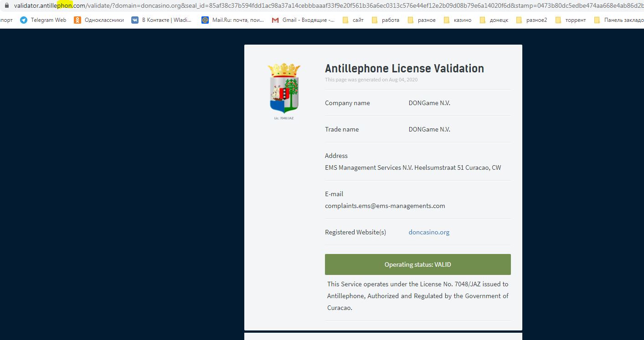The width and height of the screenshot is (644, 340).
Task: Click the Trade name label
Action: 342,129
